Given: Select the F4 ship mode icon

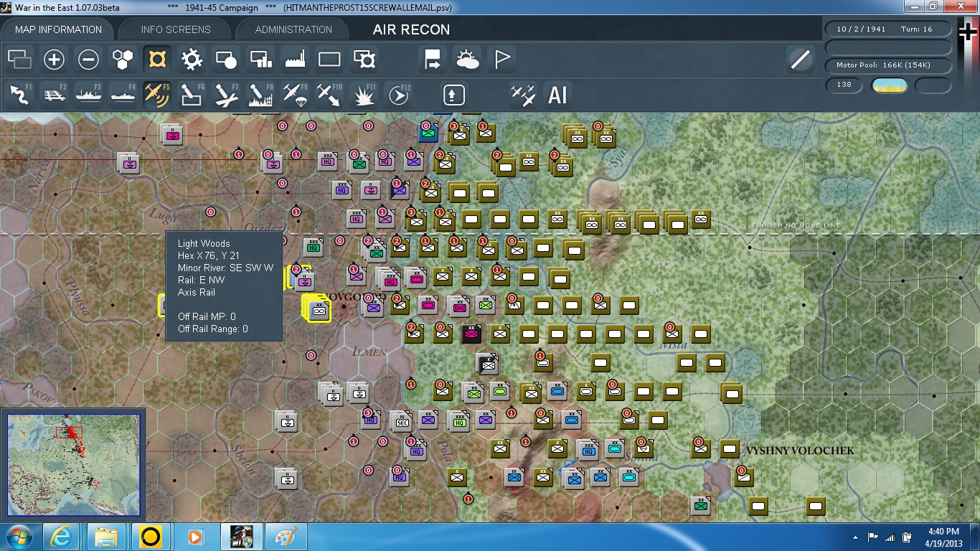Looking at the screenshot, I should click(x=123, y=94).
